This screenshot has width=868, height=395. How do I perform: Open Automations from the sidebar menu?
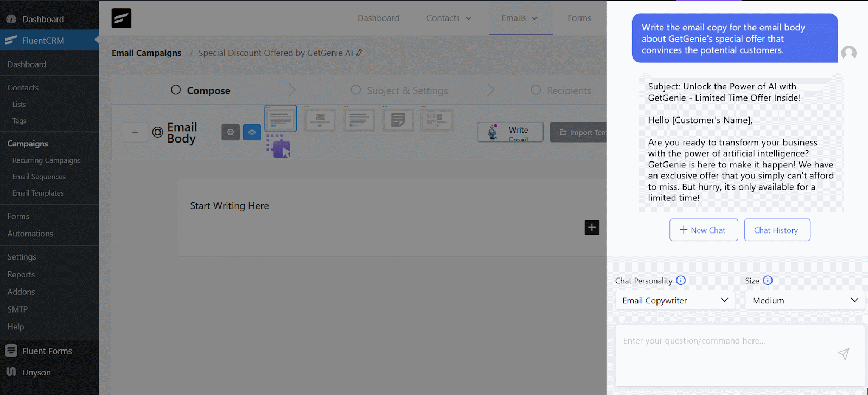[30, 234]
